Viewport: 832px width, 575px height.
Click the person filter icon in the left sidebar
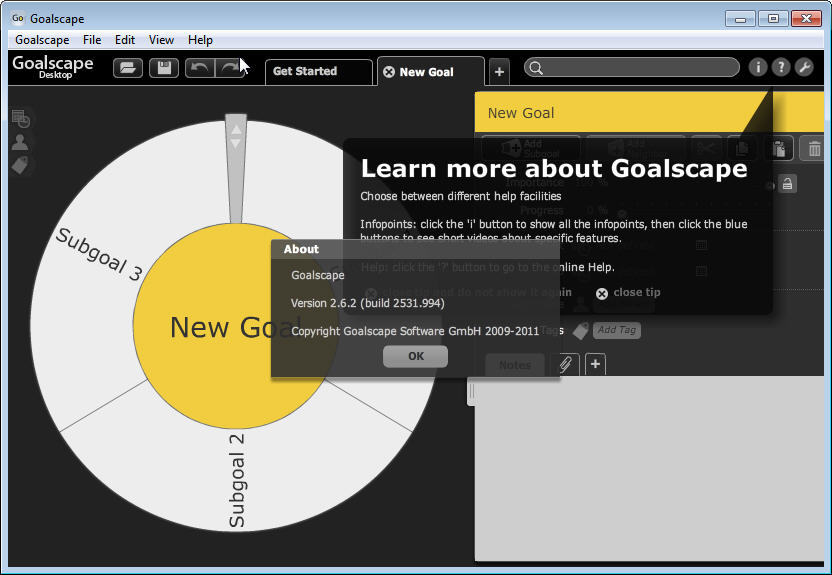20,142
